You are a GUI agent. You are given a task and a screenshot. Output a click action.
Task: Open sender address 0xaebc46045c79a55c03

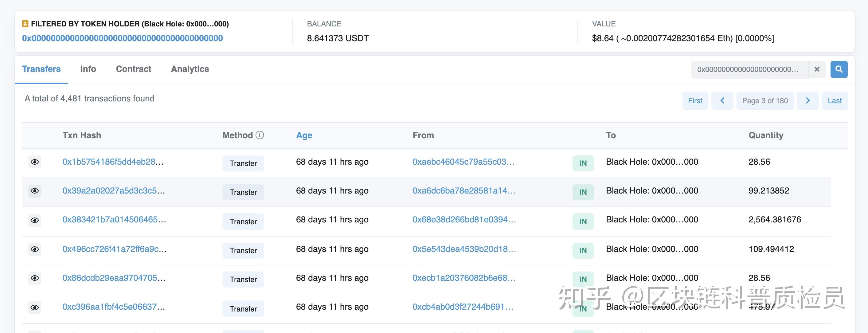(463, 162)
